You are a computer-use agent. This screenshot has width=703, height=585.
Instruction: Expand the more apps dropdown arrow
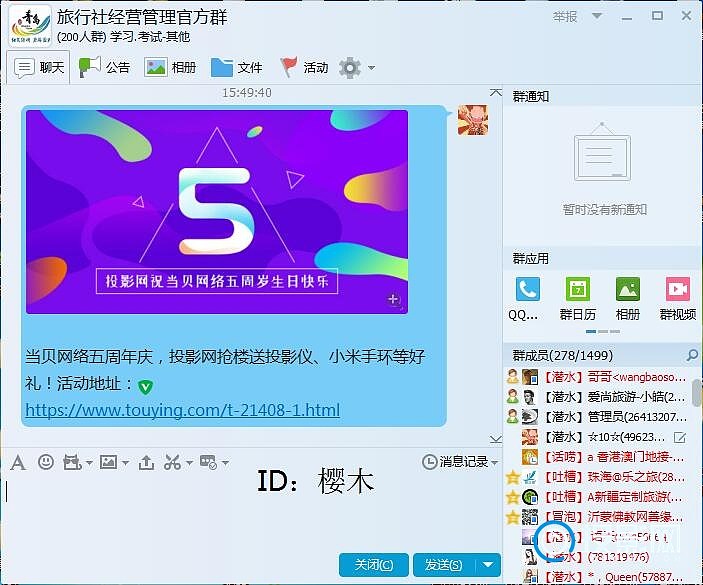225,463
